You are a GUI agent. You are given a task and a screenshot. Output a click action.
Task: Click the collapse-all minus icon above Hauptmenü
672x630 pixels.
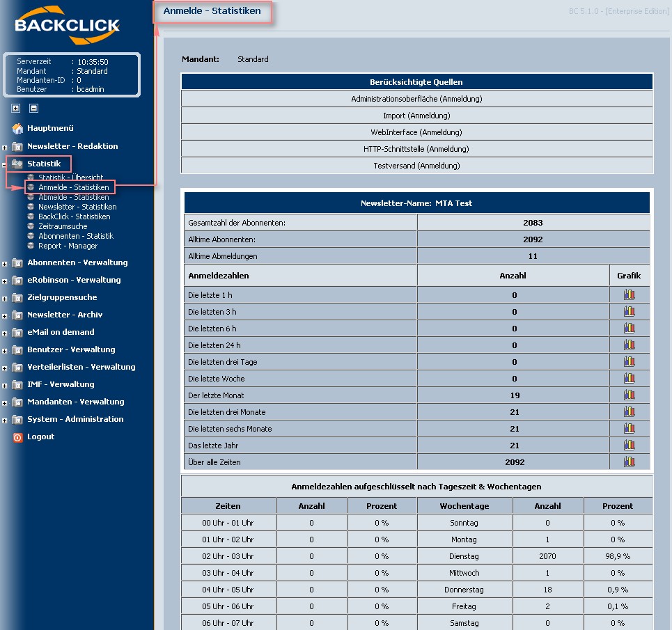[34, 108]
